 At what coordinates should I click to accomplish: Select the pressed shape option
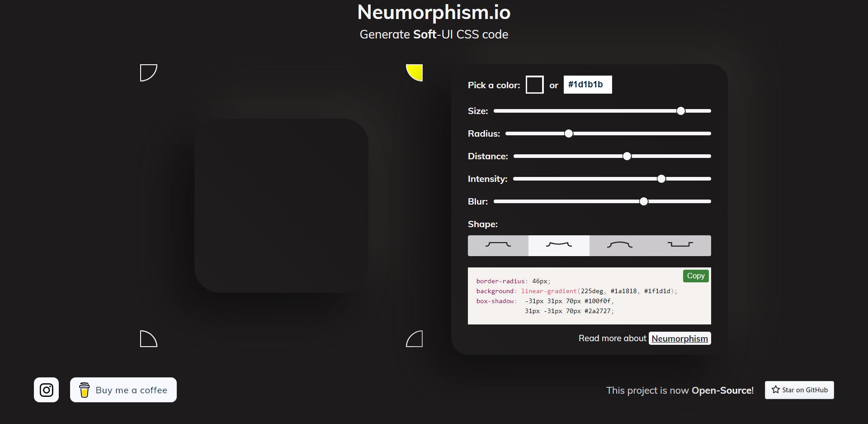[x=680, y=246]
